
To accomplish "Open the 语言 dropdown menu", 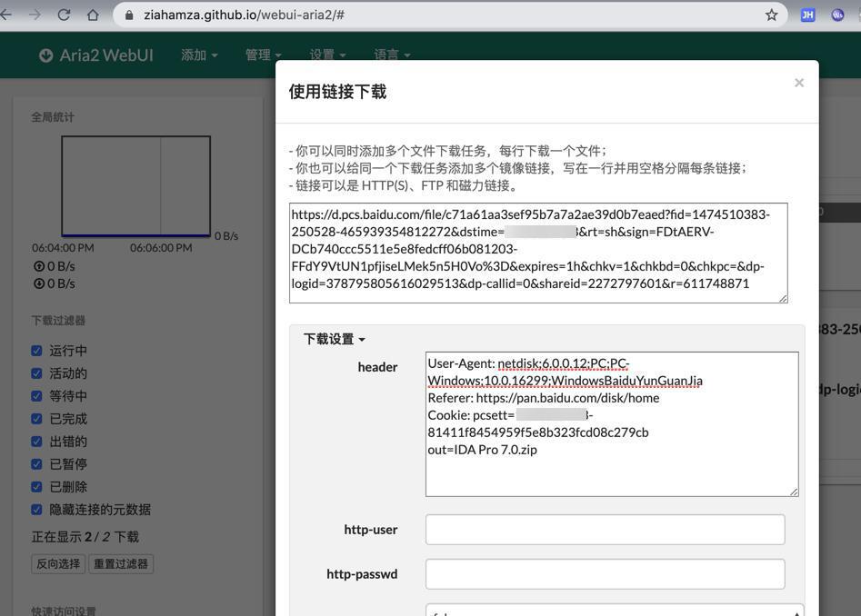I will tap(392, 55).
